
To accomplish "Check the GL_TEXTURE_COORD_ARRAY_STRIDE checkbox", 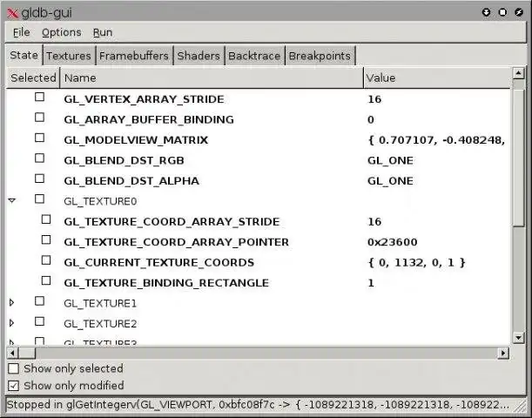I will tap(46, 219).
